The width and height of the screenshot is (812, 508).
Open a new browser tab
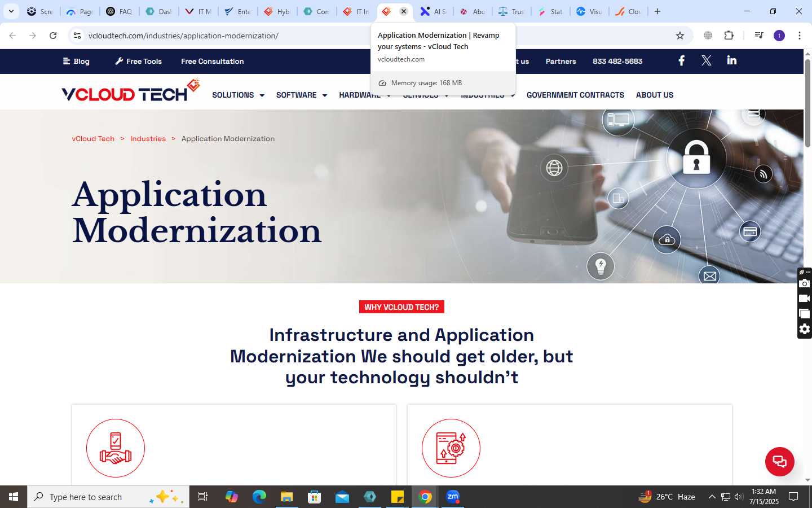pyautogui.click(x=657, y=11)
